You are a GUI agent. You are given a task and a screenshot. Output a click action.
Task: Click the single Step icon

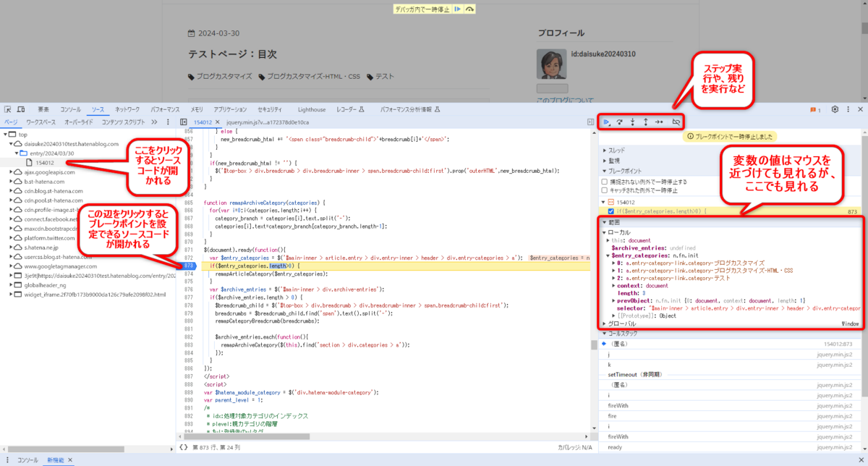click(x=659, y=122)
